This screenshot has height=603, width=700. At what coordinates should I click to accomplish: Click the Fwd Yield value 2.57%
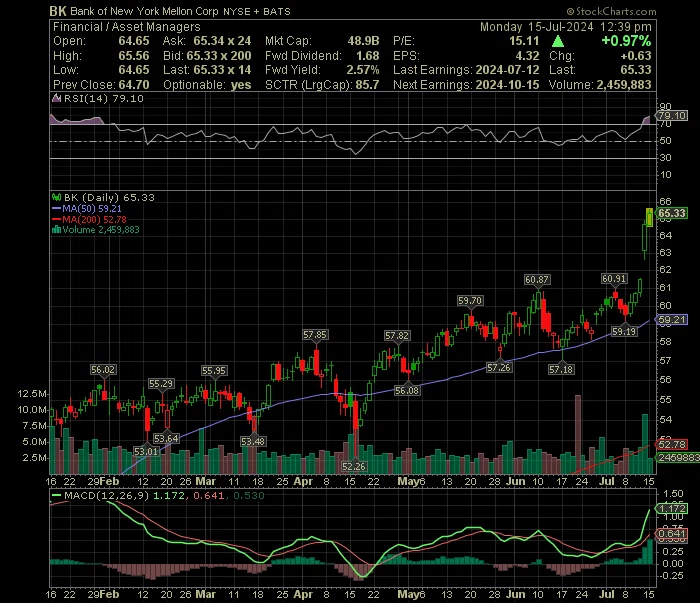(x=363, y=70)
